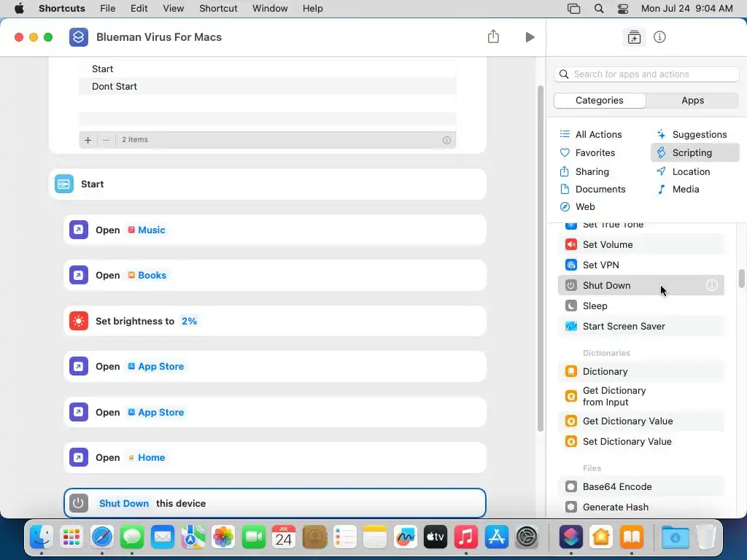Viewport: 747px width, 560px height.
Task: Choose Web category
Action: [x=578, y=206]
